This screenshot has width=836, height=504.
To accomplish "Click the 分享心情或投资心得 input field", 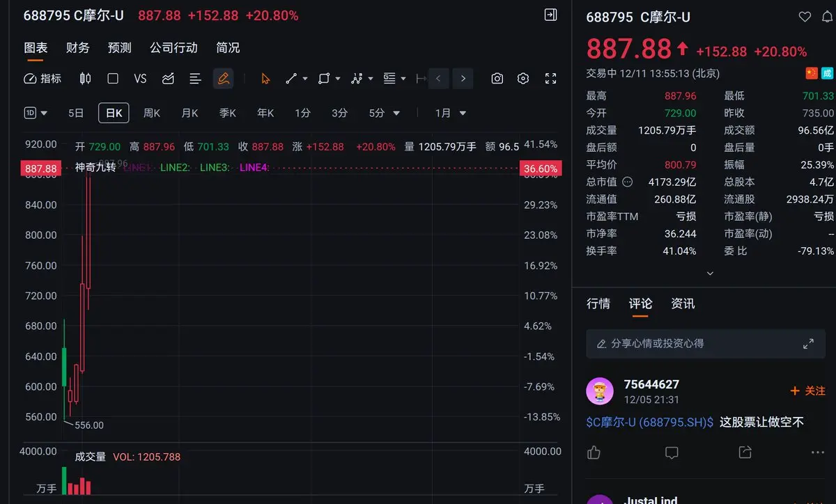I will click(706, 344).
